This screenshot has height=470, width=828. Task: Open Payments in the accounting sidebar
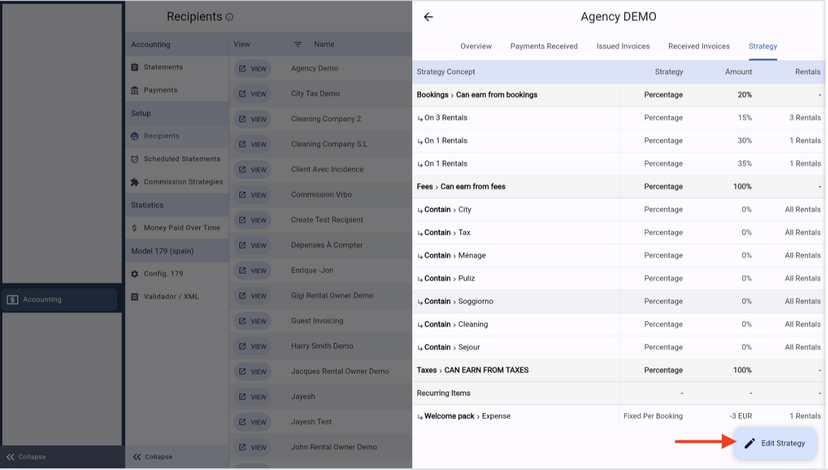click(x=160, y=90)
